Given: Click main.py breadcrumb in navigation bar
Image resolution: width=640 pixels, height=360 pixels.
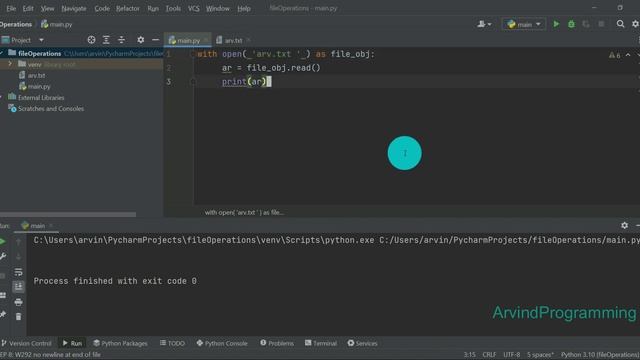Looking at the screenshot, I should click(x=56, y=24).
